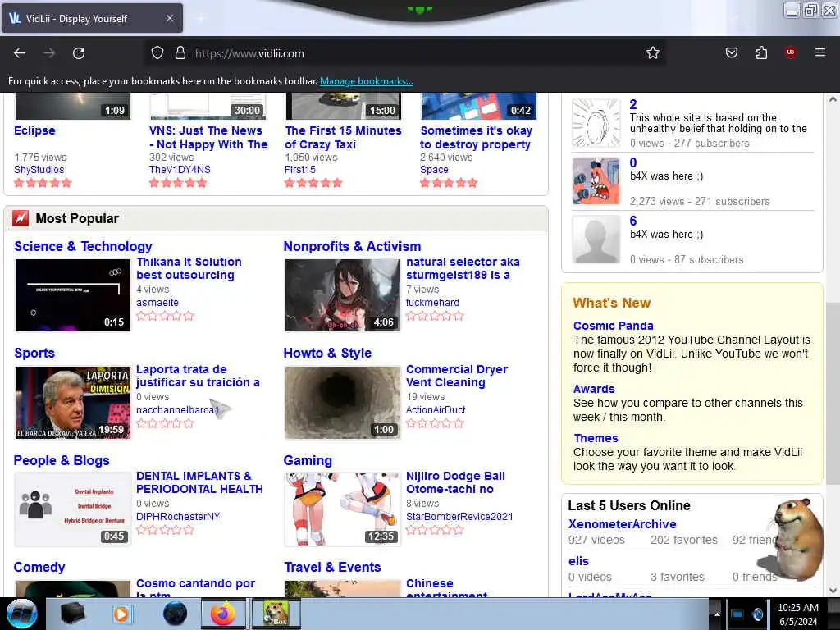Click the page scrollbar up arrow
Viewport: 840px width, 630px height.
tap(832, 99)
